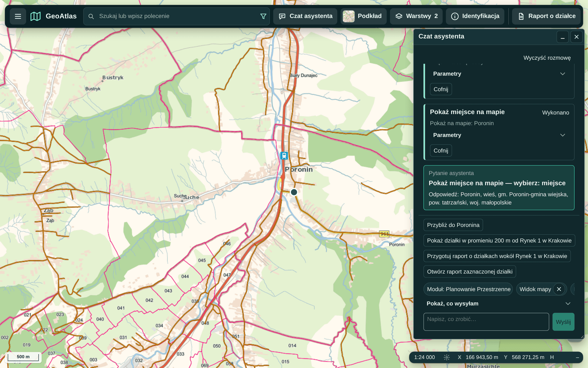Click Cofnij in the top action card
This screenshot has width=588, height=368.
[441, 89]
